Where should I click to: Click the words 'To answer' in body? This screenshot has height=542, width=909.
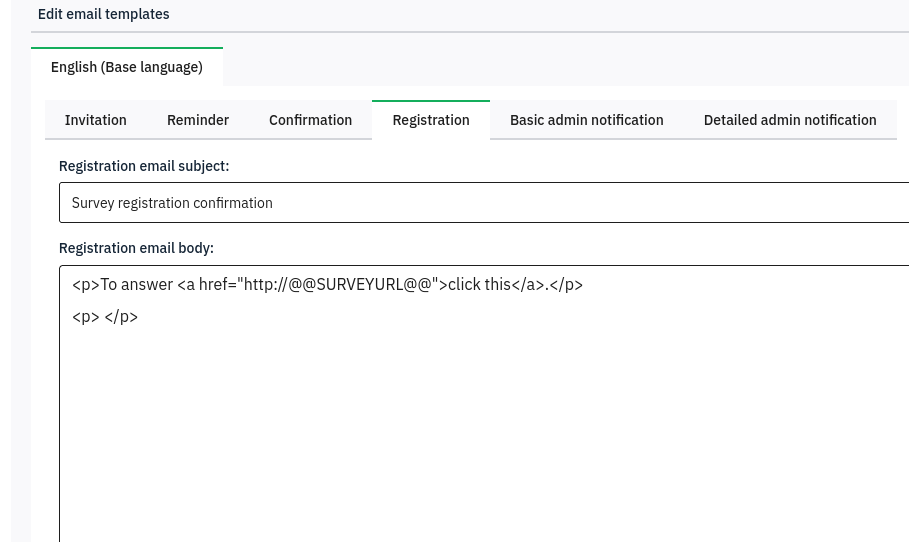tap(137, 285)
